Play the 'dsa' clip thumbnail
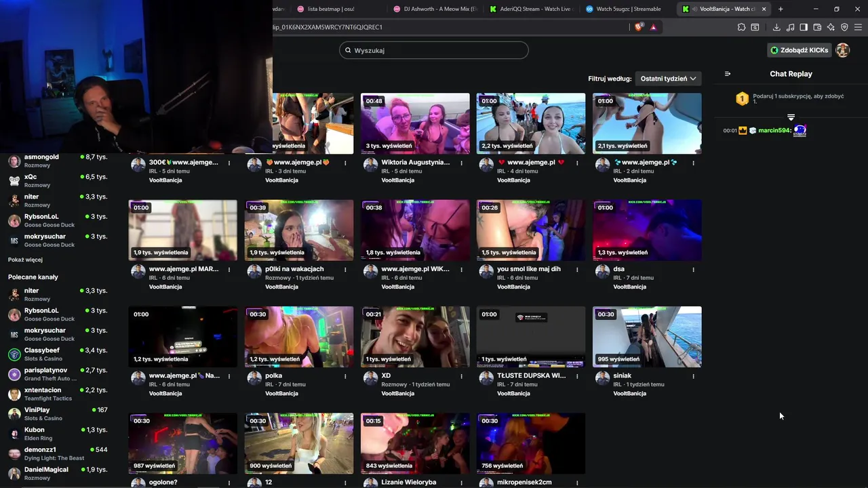This screenshot has height=488, width=868. coord(647,230)
